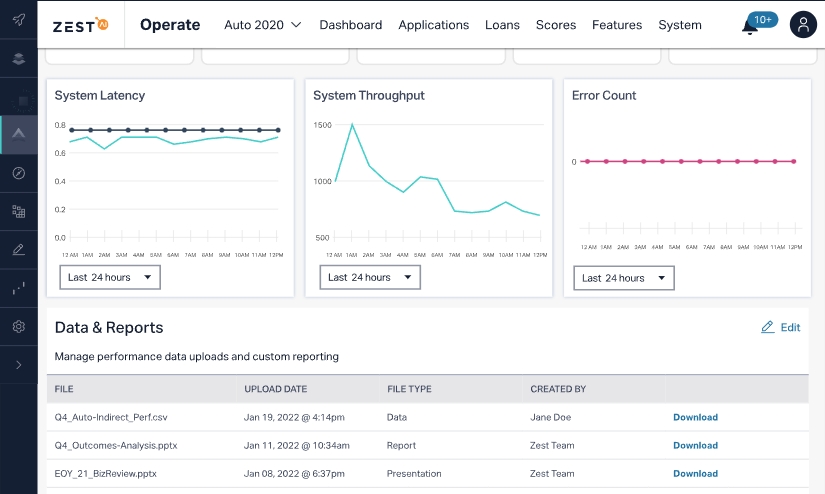Open System Throughput Last 24 hours dropdown

(369, 277)
